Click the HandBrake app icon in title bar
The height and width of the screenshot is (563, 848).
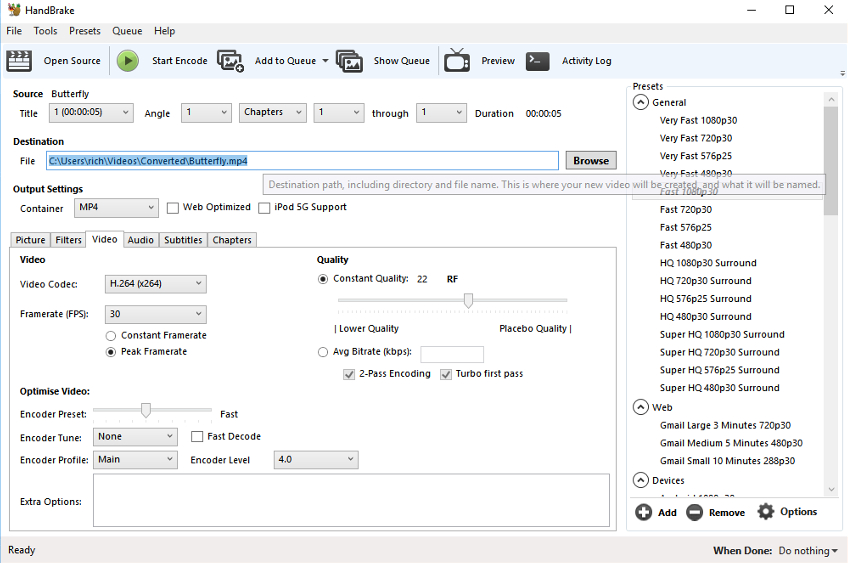point(14,10)
